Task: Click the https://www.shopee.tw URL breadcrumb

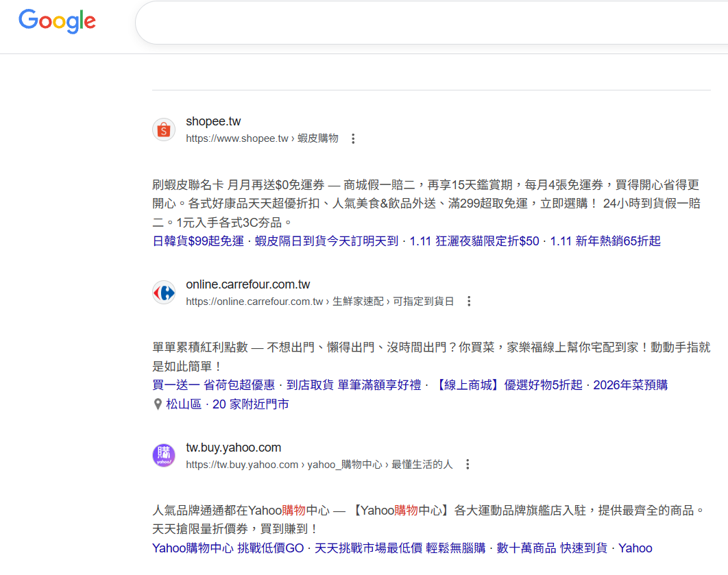Action: coord(262,138)
